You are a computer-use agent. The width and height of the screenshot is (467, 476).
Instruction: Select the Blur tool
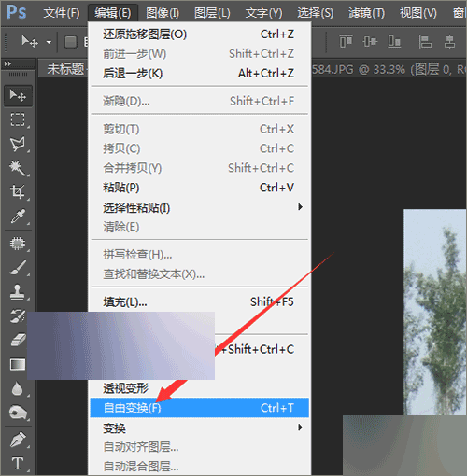[18, 388]
